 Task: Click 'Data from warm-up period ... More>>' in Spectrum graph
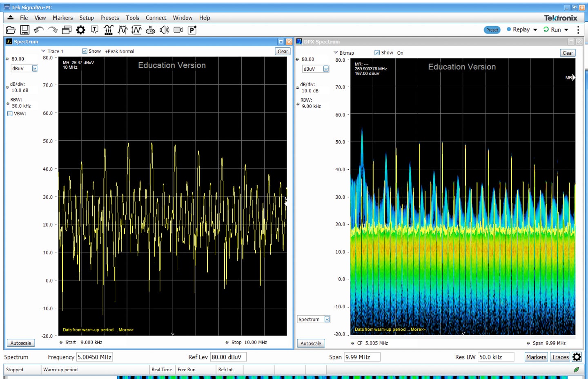pos(98,330)
